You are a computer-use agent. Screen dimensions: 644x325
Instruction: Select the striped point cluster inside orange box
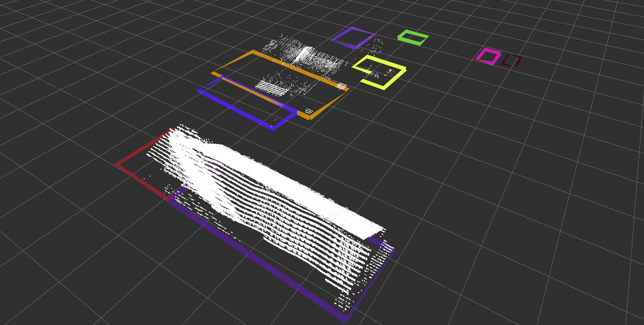point(274,87)
